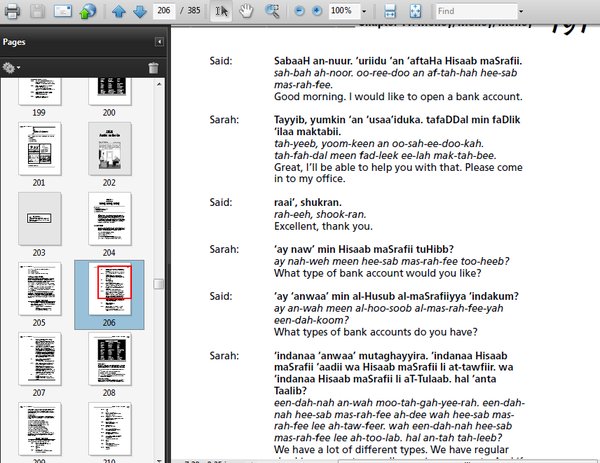600x463 pixels.
Task: Go to previous page with up arrow
Action: [119, 11]
